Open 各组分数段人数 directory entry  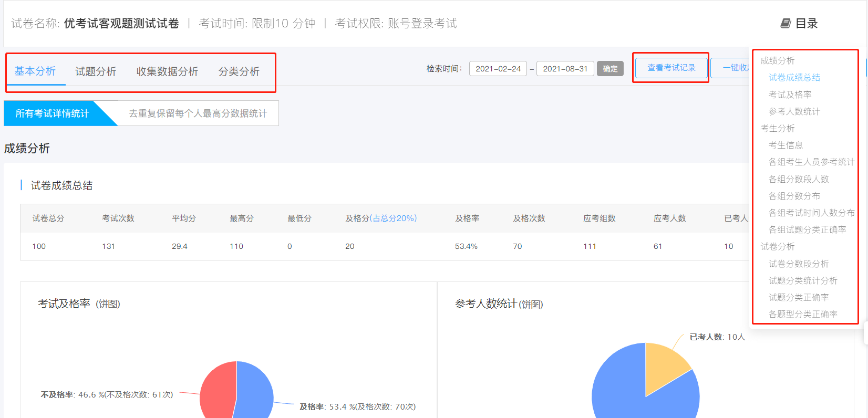pyautogui.click(x=799, y=179)
